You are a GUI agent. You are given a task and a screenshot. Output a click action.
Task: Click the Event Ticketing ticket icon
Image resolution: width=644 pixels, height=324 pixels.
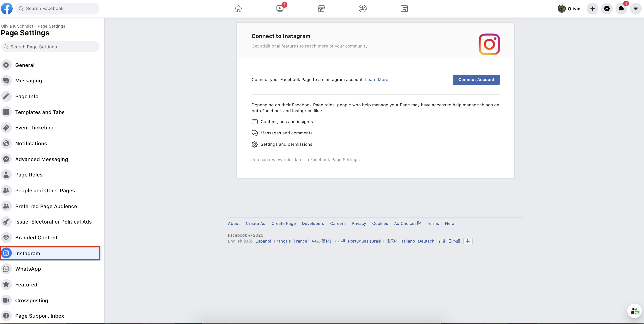[x=6, y=128]
